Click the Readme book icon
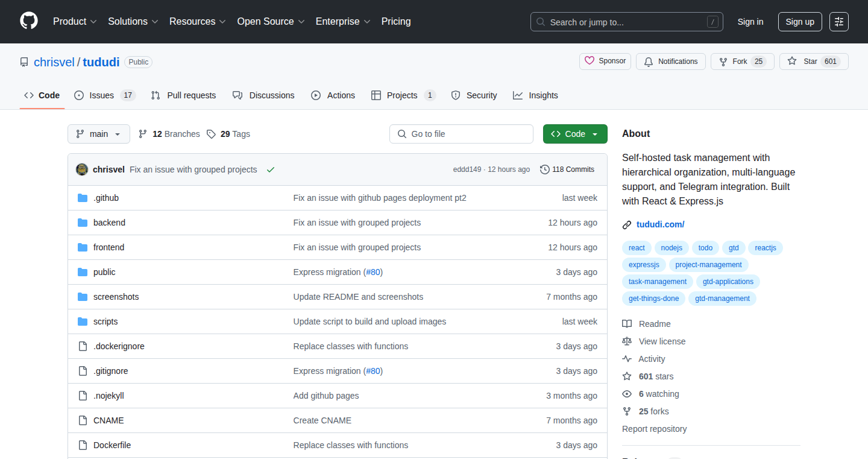The image size is (868, 459). click(627, 324)
